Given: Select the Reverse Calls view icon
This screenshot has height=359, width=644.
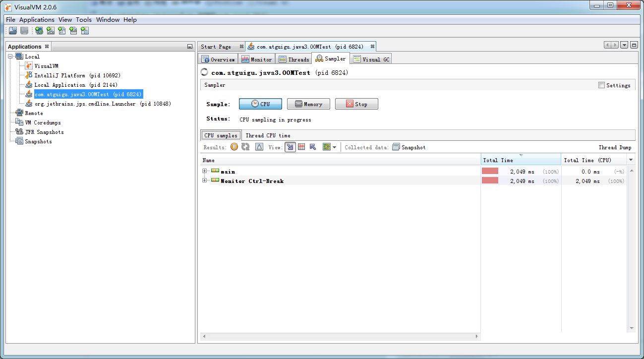Looking at the screenshot, I should click(x=313, y=147).
